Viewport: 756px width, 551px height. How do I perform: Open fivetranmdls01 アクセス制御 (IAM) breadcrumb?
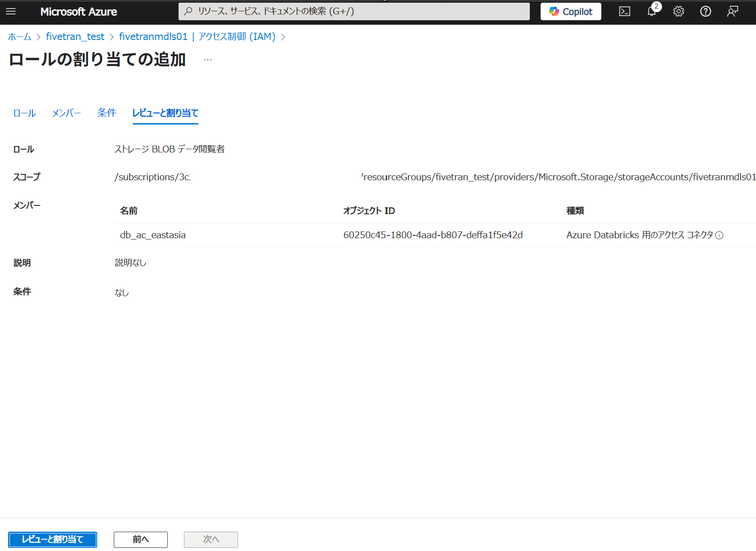click(197, 37)
